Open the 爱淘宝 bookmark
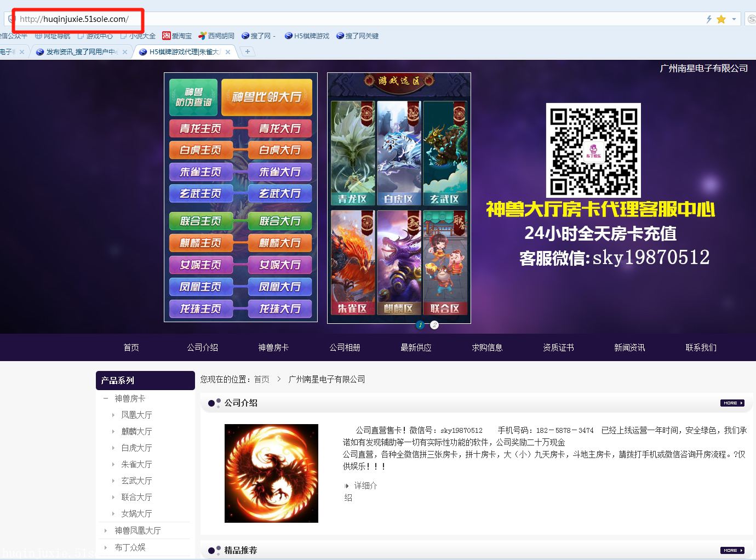The image size is (756, 560). 177,36
